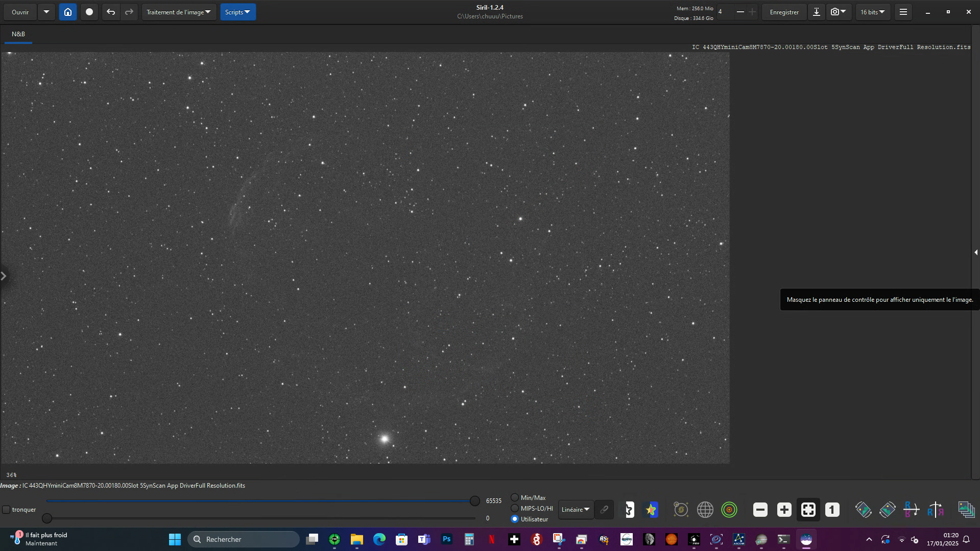Expand the Ouvrir recent files arrow
Image resolution: width=980 pixels, height=551 pixels.
(46, 12)
